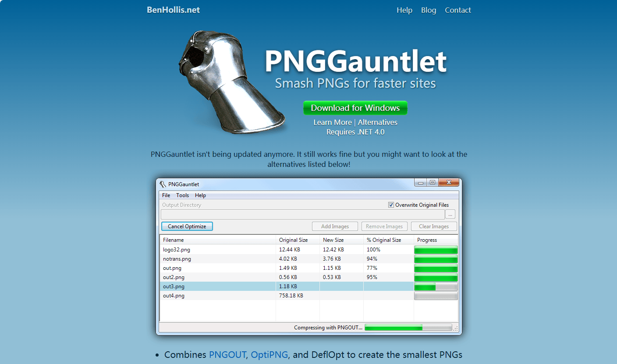Click the screenshot's red close button
Image resolution: width=617 pixels, height=364 pixels.
pos(448,183)
